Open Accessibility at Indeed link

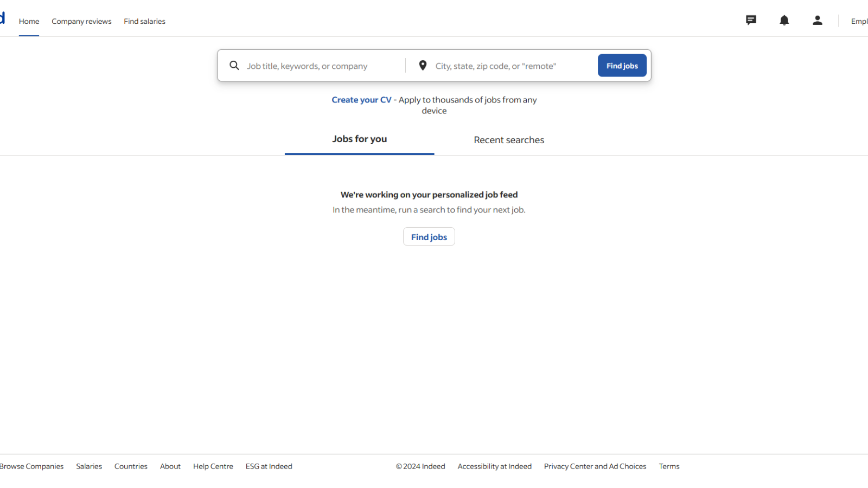[494, 466]
